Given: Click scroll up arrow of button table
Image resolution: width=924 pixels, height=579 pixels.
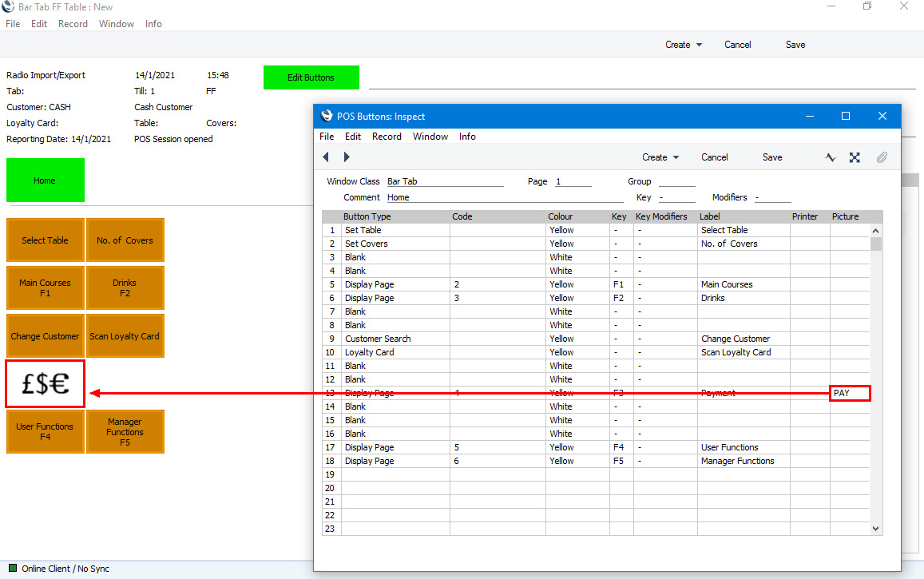Looking at the screenshot, I should point(875,231).
